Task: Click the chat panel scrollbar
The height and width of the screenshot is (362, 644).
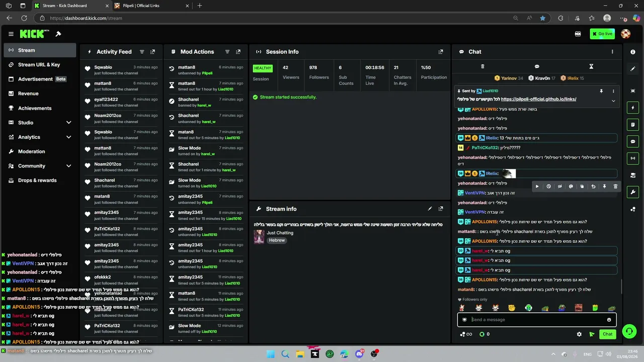Action: click(x=622, y=287)
